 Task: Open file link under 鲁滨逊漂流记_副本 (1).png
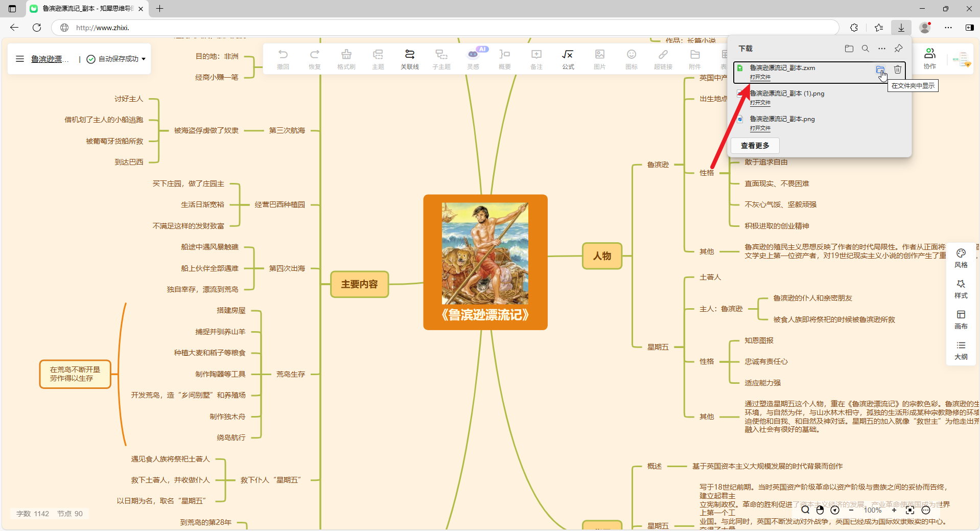pos(760,103)
